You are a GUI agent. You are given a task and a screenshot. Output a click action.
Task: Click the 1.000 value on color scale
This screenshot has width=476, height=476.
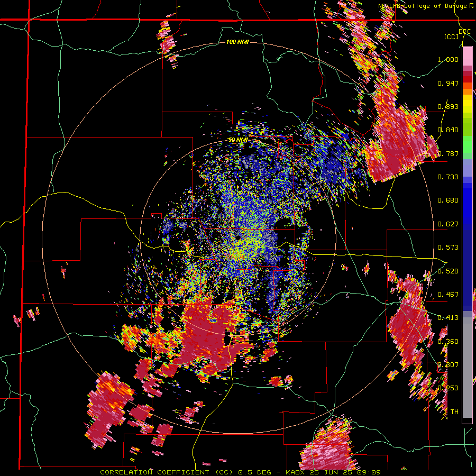pyautogui.click(x=448, y=59)
